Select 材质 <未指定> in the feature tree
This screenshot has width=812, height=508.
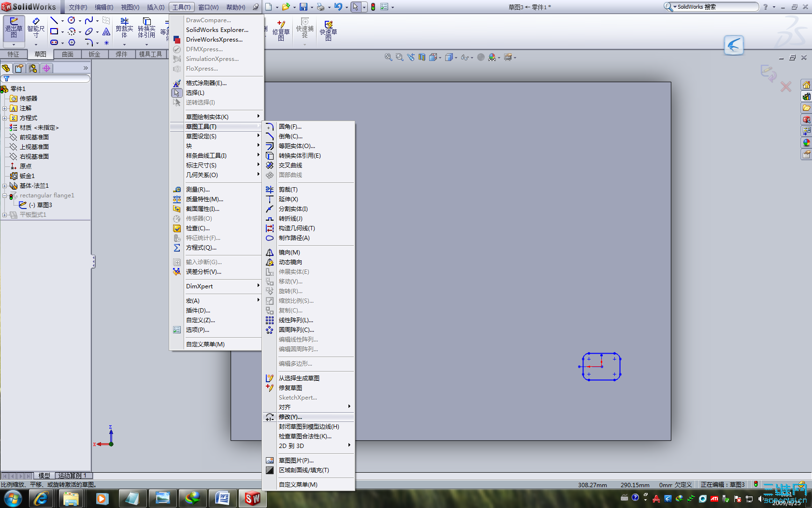coord(39,128)
